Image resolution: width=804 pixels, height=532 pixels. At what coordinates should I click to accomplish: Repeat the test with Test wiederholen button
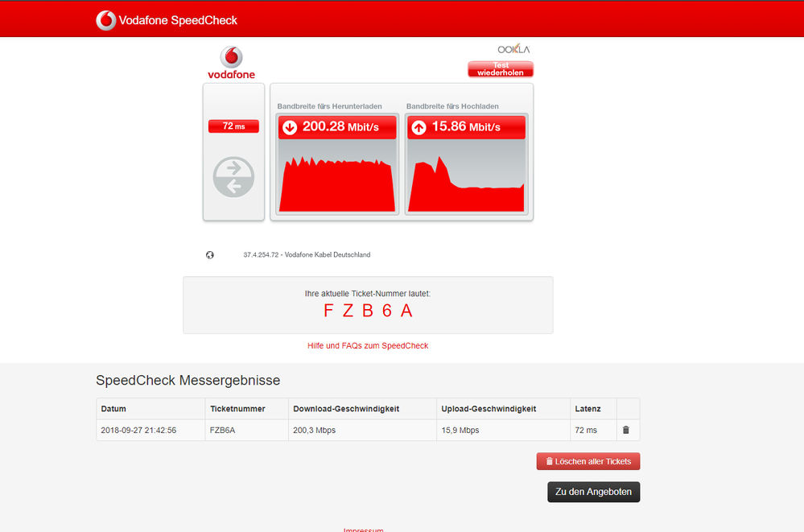(x=501, y=69)
